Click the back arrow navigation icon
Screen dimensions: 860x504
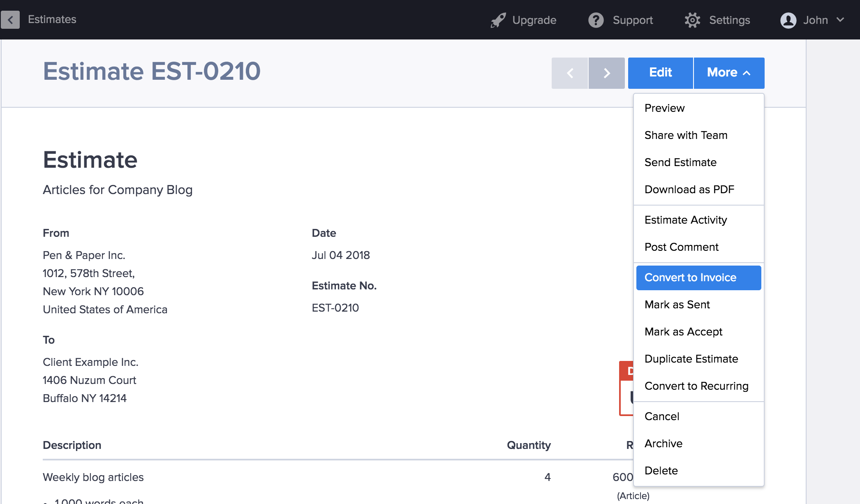10,20
